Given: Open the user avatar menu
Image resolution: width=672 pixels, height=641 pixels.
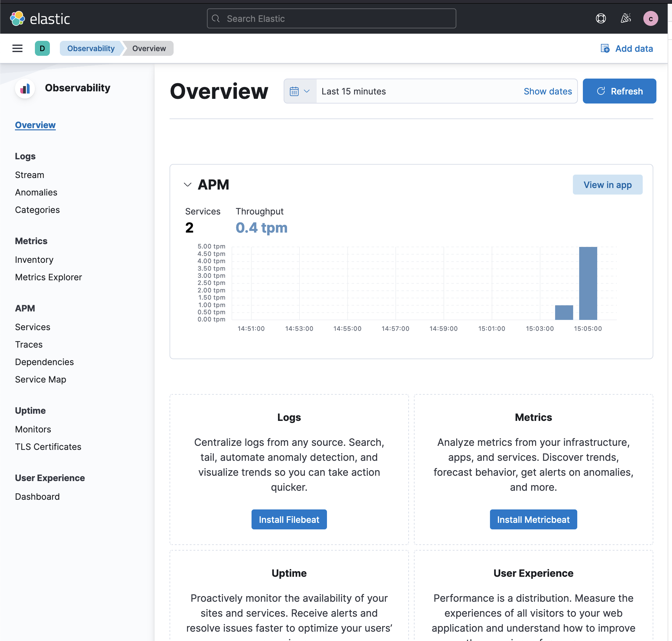Looking at the screenshot, I should point(650,18).
